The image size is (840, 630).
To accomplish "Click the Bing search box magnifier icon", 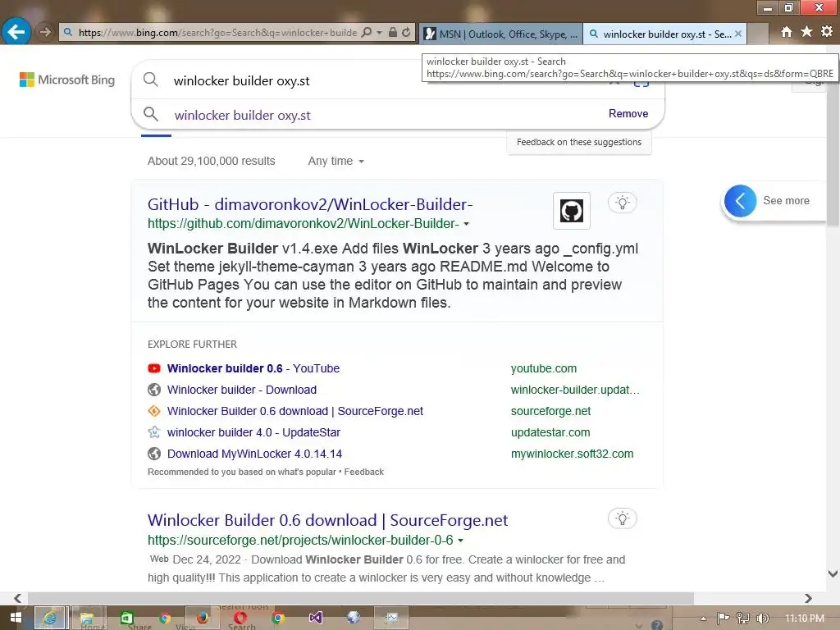I will pos(151,80).
